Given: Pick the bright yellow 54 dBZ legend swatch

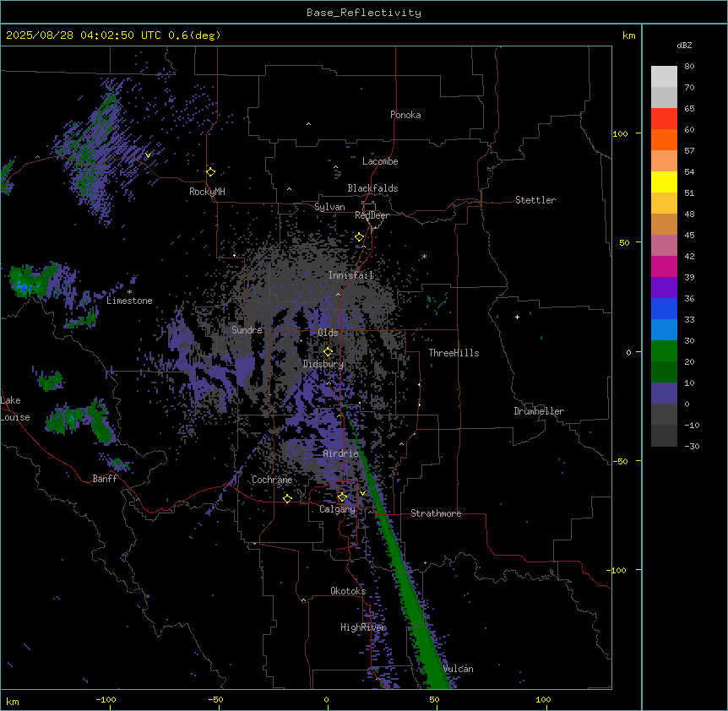Looking at the screenshot, I should [x=664, y=182].
